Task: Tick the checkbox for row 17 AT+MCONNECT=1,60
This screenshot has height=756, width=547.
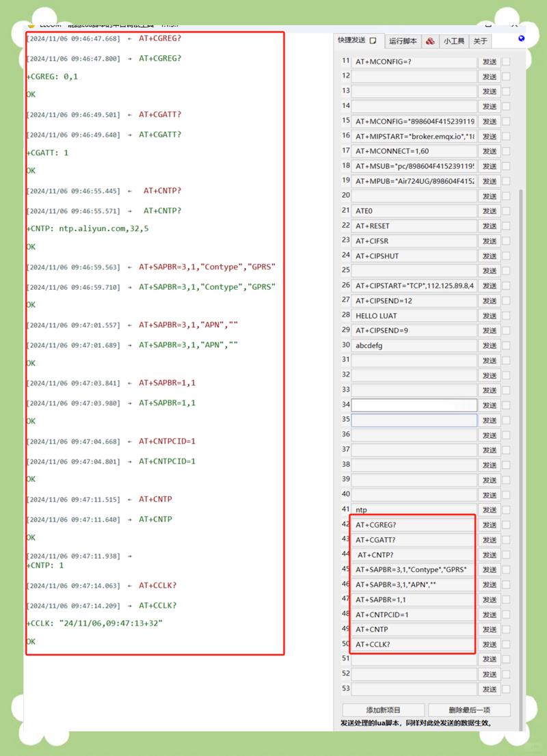Action: point(506,151)
